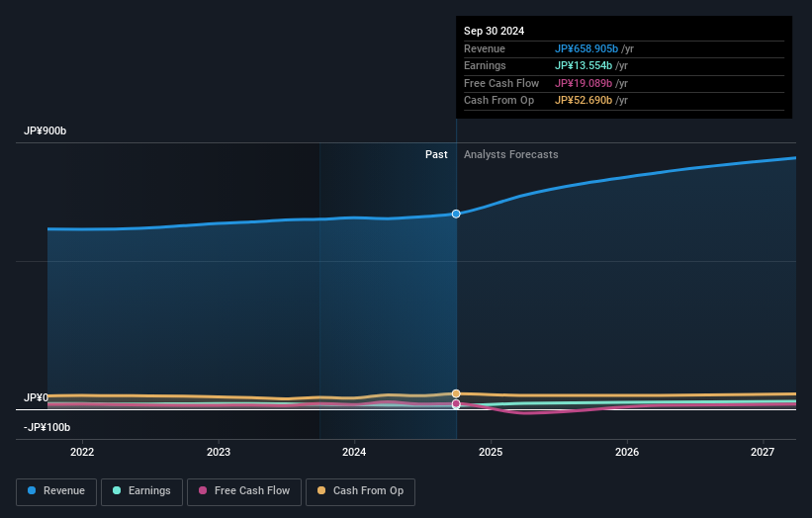Click the Cash From Op label in tooltip
The width and height of the screenshot is (812, 518).
point(498,101)
